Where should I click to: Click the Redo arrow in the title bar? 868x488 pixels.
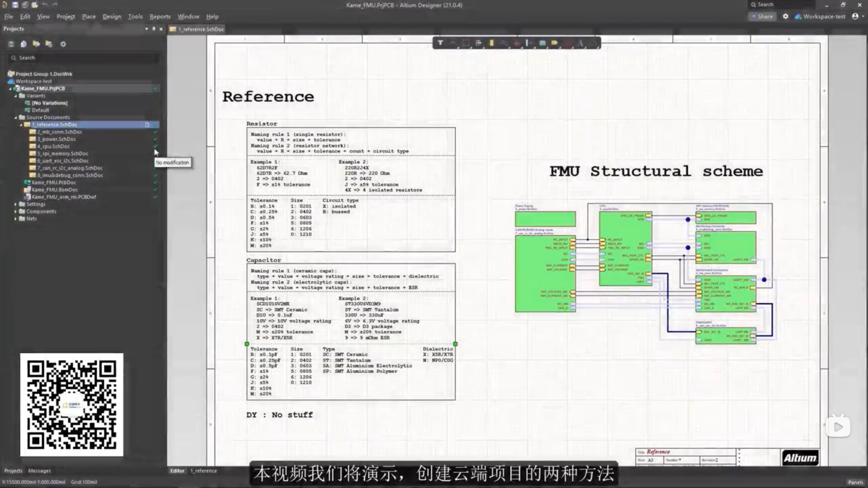pos(55,5)
